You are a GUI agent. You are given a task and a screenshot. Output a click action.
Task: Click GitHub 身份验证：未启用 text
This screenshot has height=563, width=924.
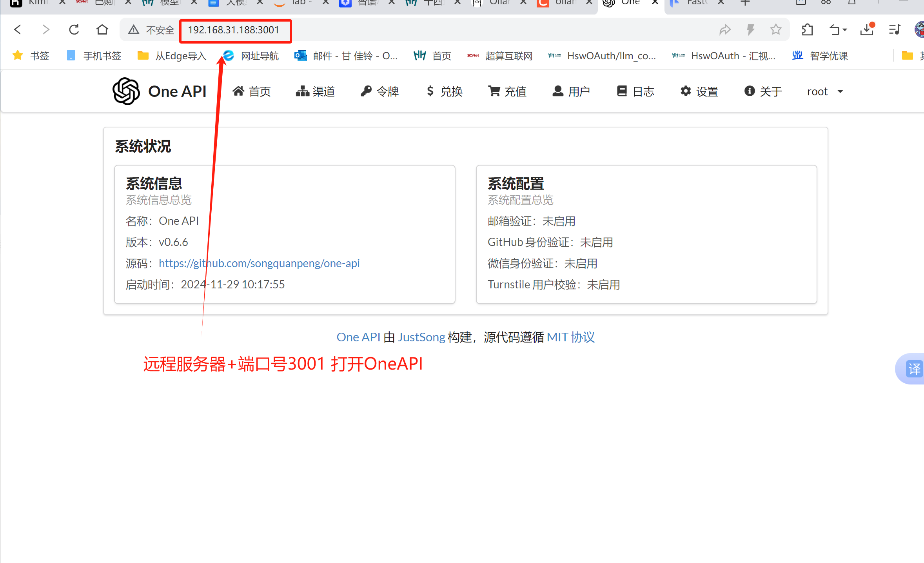pos(550,242)
